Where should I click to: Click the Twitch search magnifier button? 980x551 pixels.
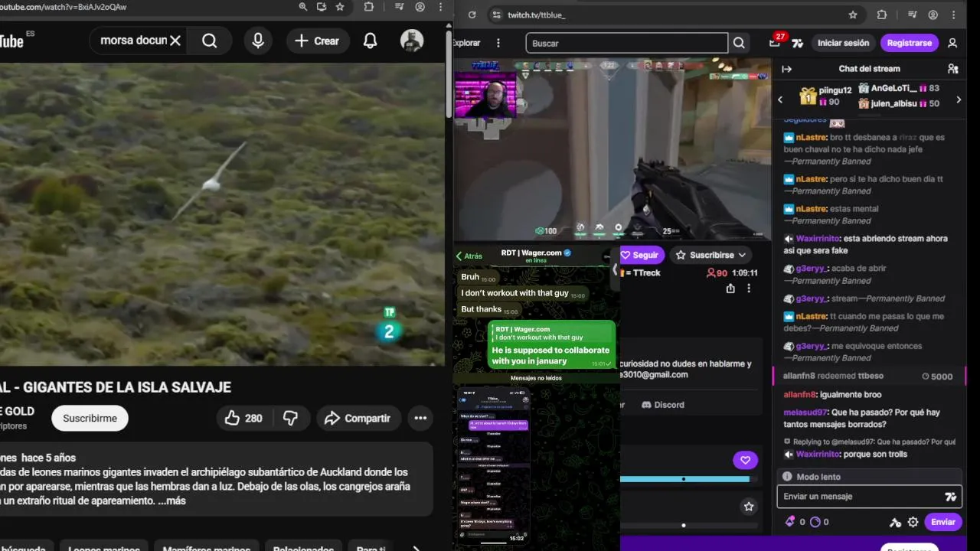pos(739,43)
